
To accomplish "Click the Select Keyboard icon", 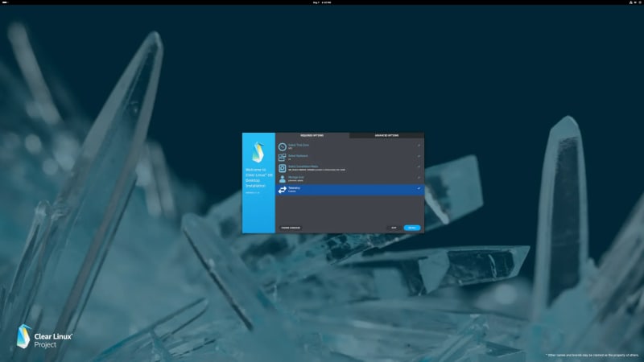I will [282, 158].
